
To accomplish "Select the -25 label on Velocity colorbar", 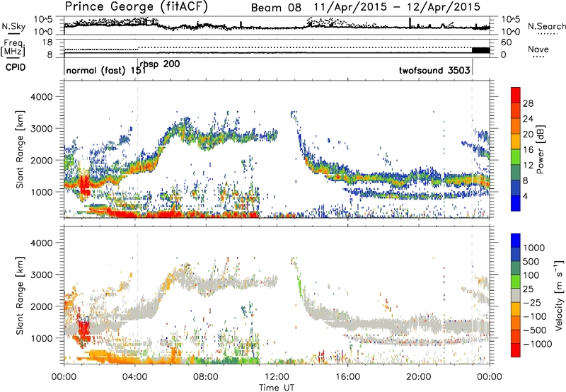I will click(533, 302).
